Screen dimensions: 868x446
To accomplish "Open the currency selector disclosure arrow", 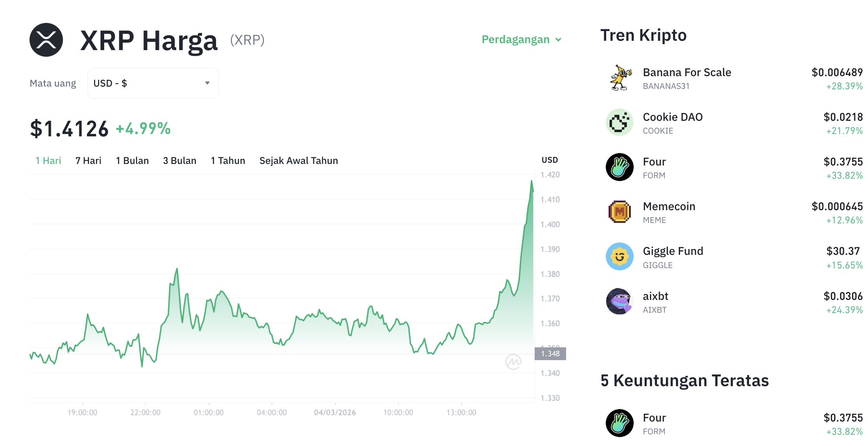I will point(207,83).
